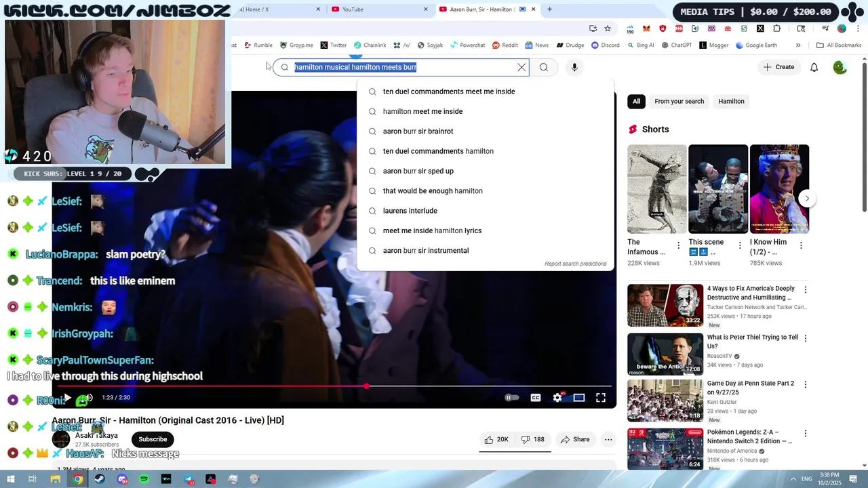Open YouTube notifications bell
The height and width of the screenshot is (488, 868).
(x=814, y=67)
